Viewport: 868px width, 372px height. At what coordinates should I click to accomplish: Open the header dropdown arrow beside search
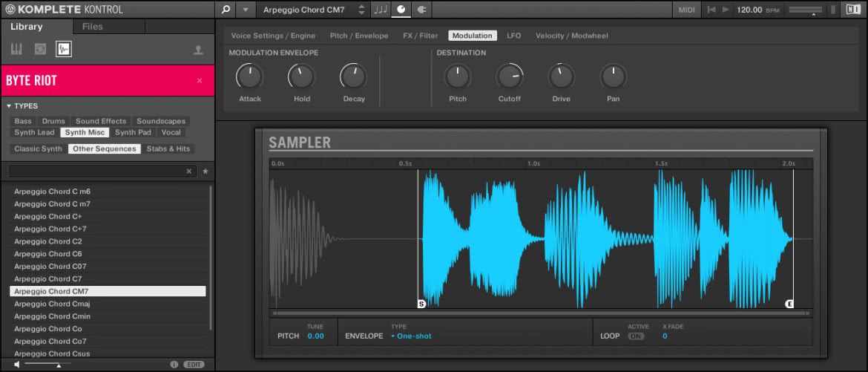pos(246,10)
